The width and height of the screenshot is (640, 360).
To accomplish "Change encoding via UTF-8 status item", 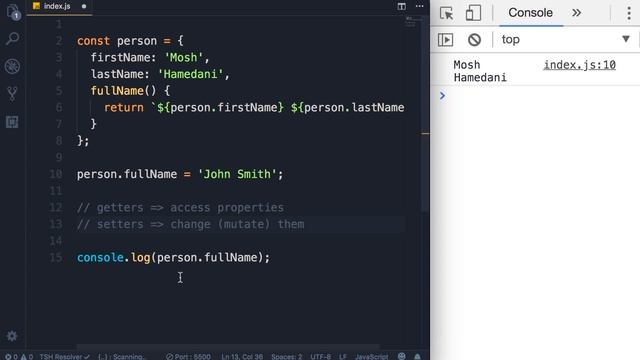I will (x=320, y=356).
